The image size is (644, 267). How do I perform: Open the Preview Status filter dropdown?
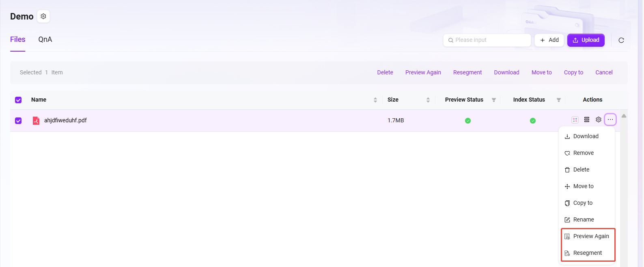pos(494,100)
